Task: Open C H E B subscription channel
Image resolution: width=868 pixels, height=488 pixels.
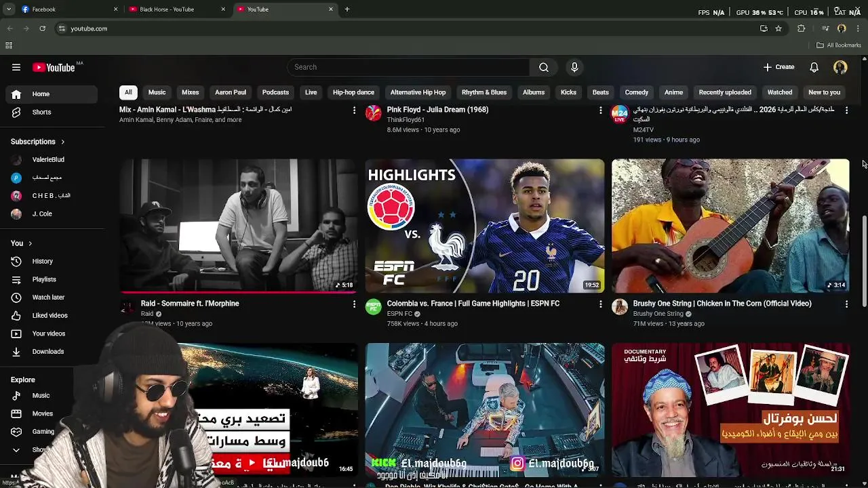Action: click(x=53, y=196)
